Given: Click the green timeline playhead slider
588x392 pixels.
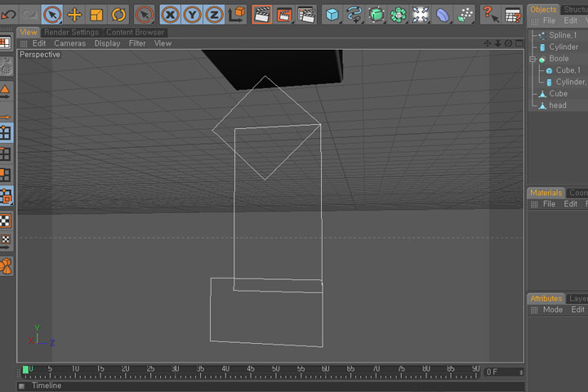Looking at the screenshot, I should tap(25, 370).
